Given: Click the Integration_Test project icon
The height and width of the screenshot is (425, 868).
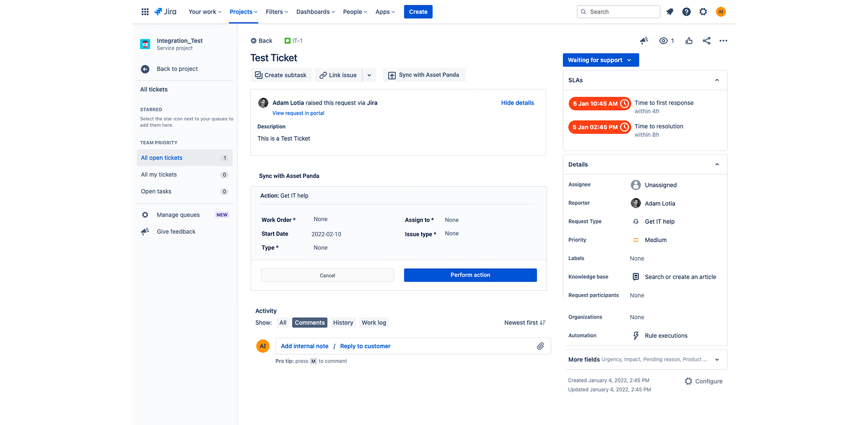Looking at the screenshot, I should click(x=145, y=44).
